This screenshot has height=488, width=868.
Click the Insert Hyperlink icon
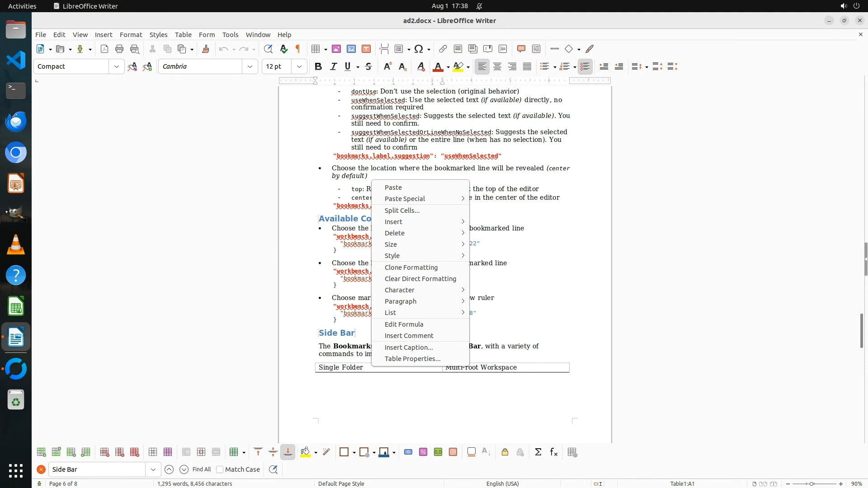pyautogui.click(x=443, y=49)
